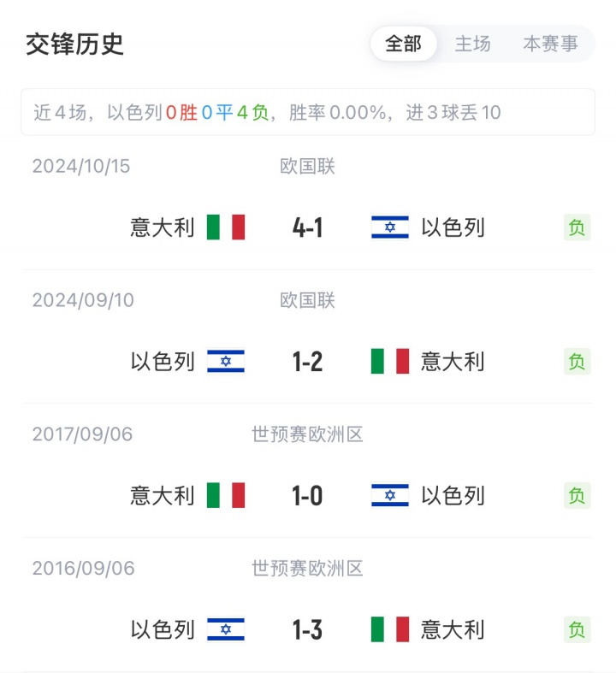Open the 本赛事 tab
Viewport: 616px width, 673px height.
tap(550, 44)
